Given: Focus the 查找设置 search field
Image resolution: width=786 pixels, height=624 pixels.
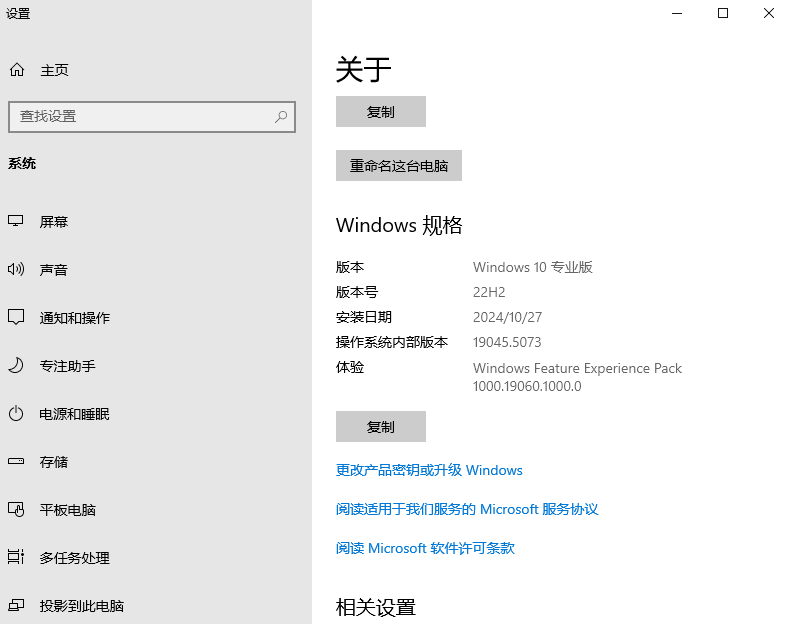Looking at the screenshot, I should pyautogui.click(x=152, y=117).
